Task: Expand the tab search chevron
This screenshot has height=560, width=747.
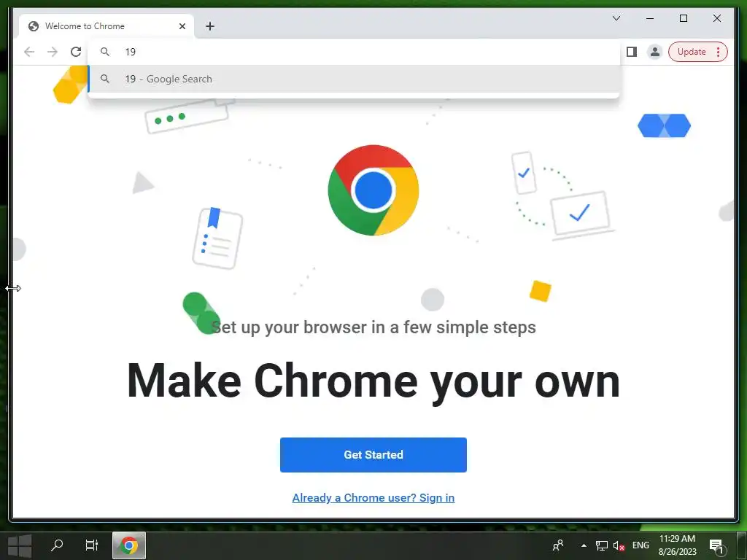Action: coord(616,18)
